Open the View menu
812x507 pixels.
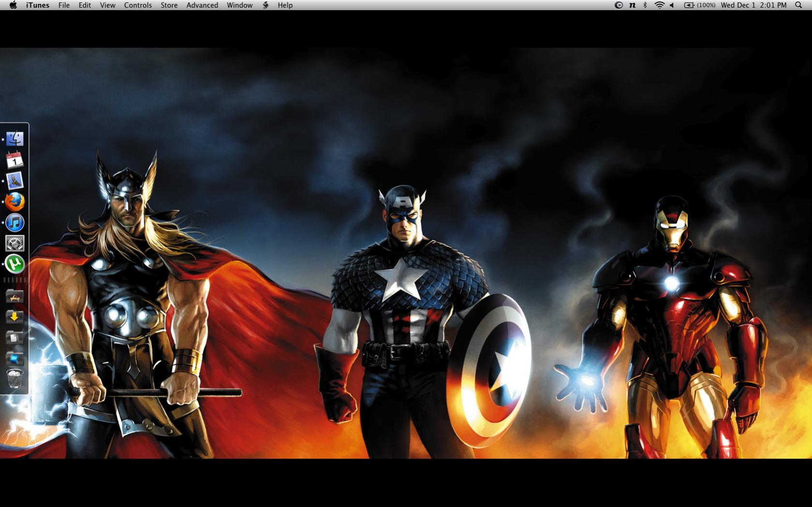pyautogui.click(x=107, y=5)
